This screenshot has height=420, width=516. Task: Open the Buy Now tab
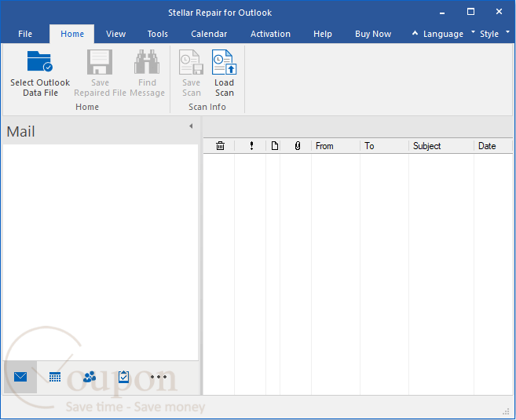click(373, 34)
